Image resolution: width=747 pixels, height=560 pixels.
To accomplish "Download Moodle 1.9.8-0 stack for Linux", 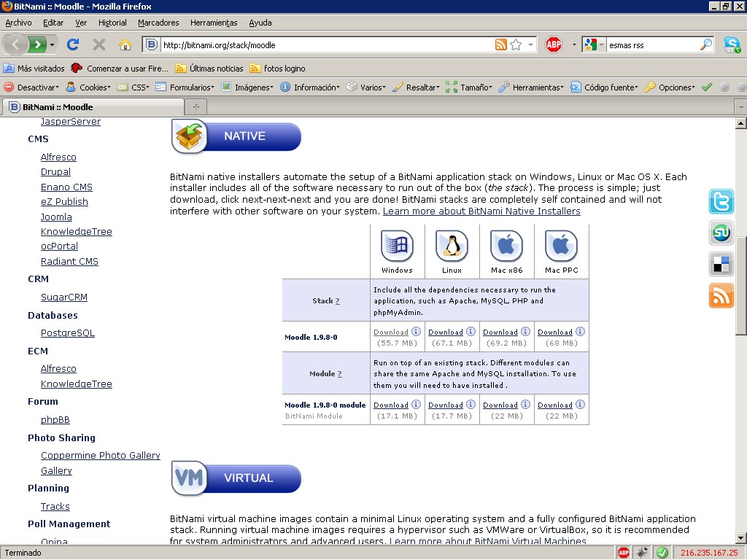I will click(x=446, y=332).
